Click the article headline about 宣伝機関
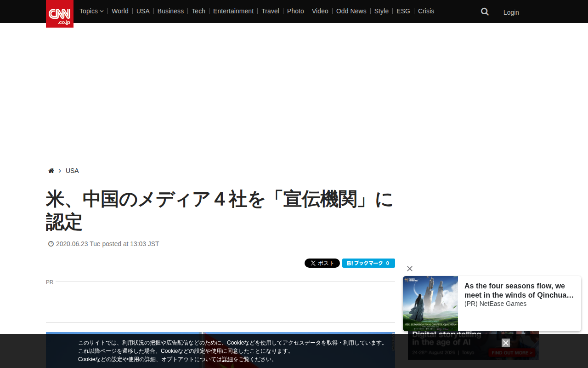 tap(220, 210)
